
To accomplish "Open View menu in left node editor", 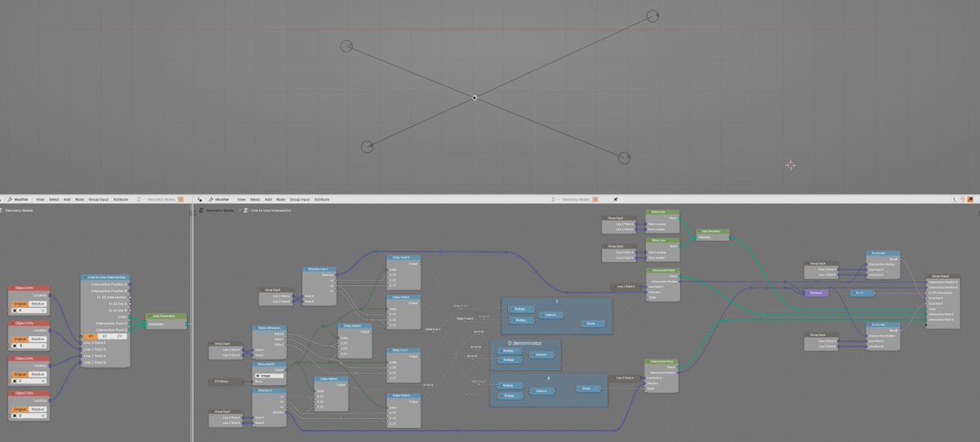I will [x=40, y=199].
